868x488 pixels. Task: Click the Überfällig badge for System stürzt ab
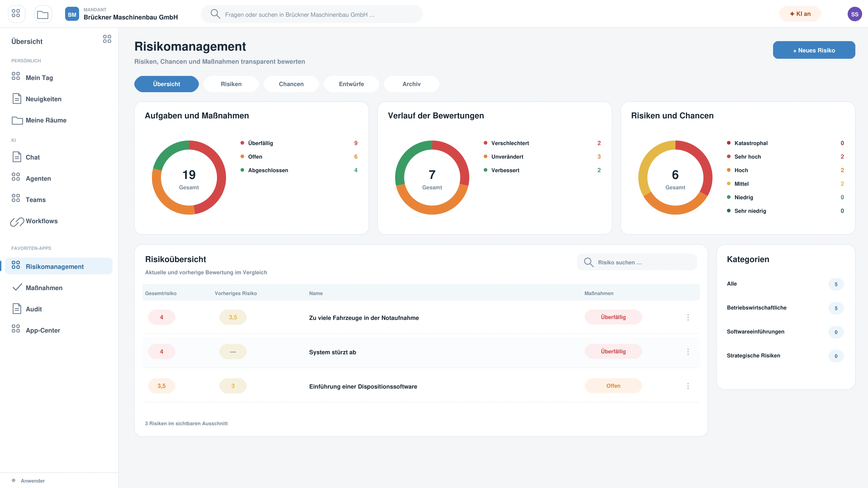coord(613,351)
